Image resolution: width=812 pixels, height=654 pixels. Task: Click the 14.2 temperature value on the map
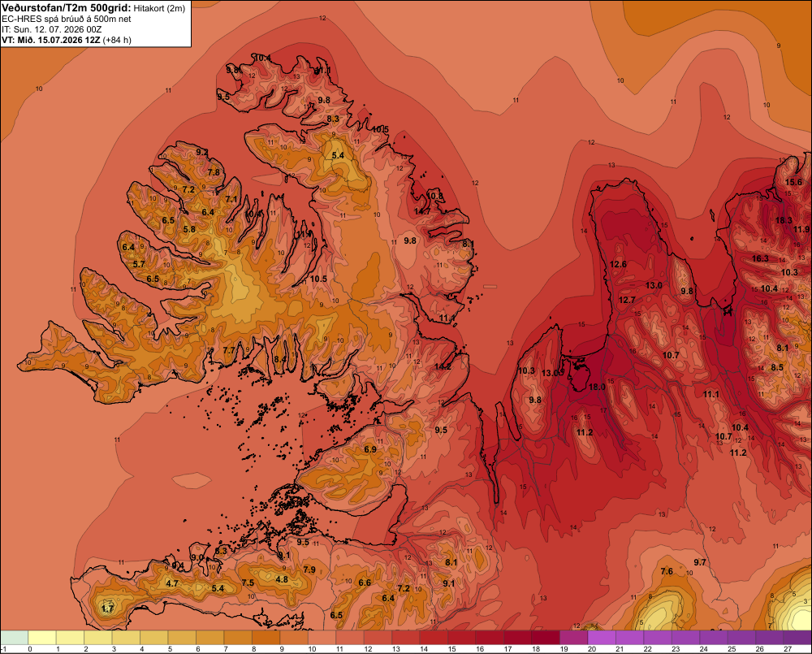443,366
